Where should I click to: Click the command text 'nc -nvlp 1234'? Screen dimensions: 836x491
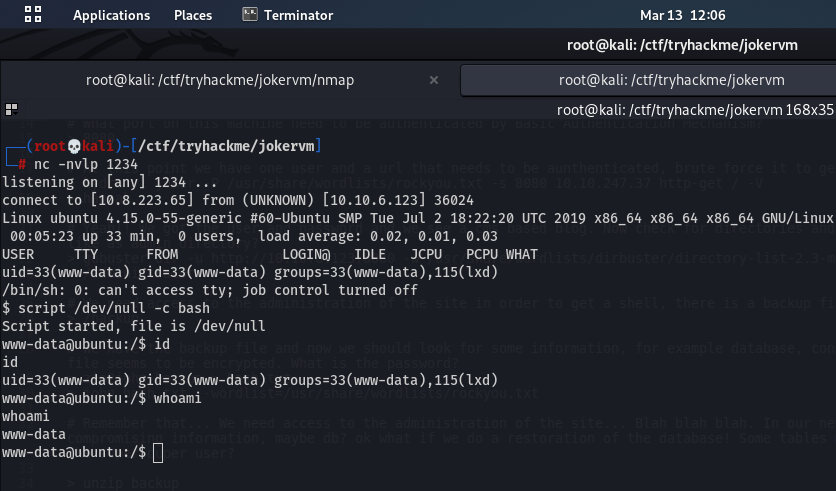[x=86, y=164]
